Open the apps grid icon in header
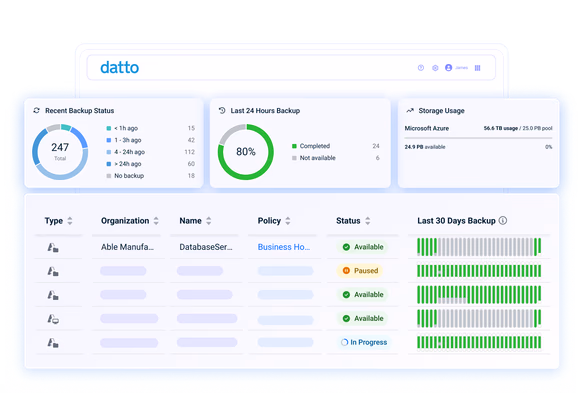 coord(477,68)
